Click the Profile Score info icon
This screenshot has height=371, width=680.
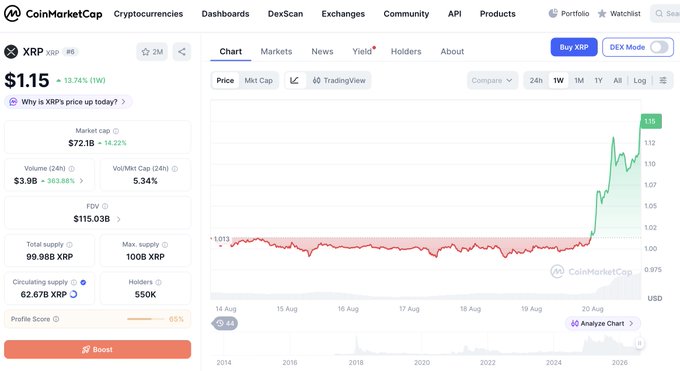click(x=56, y=319)
